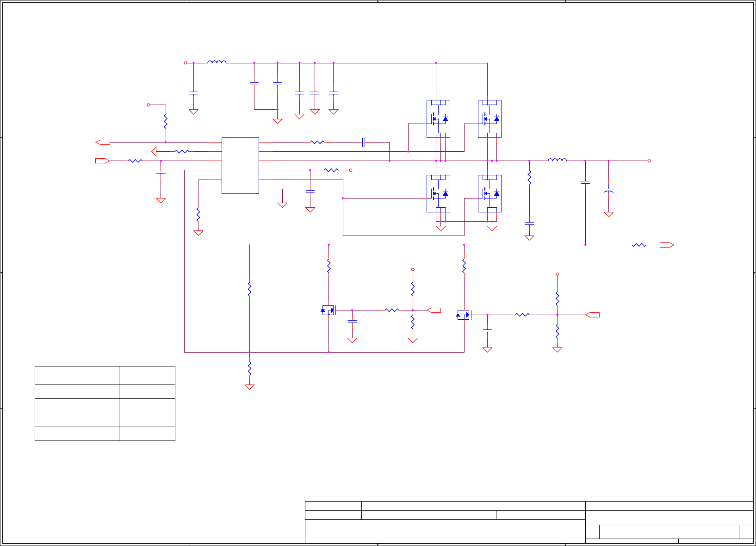
Task: Select the right small signal MOSFET
Action: [x=464, y=315]
